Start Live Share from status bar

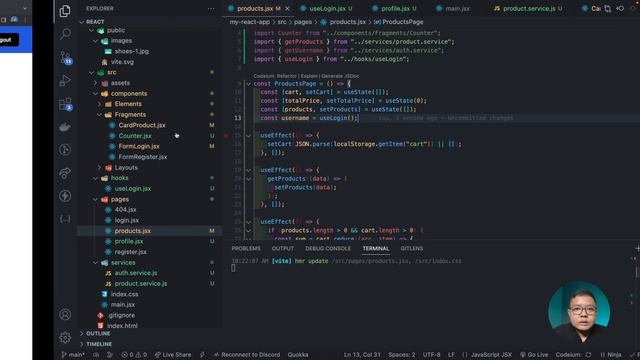pos(173,355)
